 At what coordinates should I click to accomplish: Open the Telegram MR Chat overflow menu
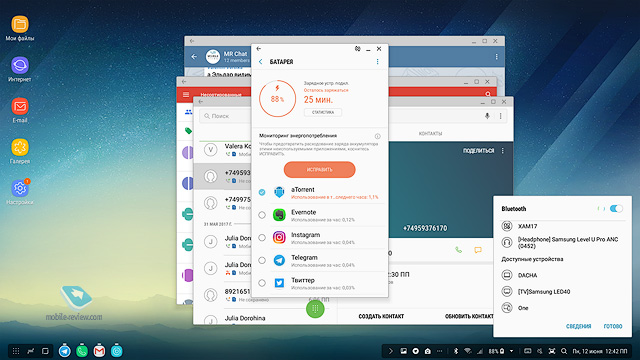click(x=496, y=57)
